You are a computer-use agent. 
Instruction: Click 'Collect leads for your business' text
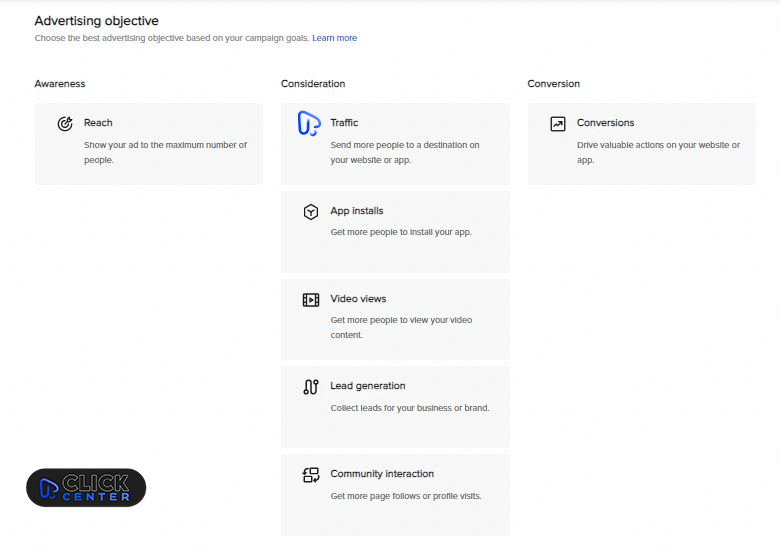(x=410, y=408)
